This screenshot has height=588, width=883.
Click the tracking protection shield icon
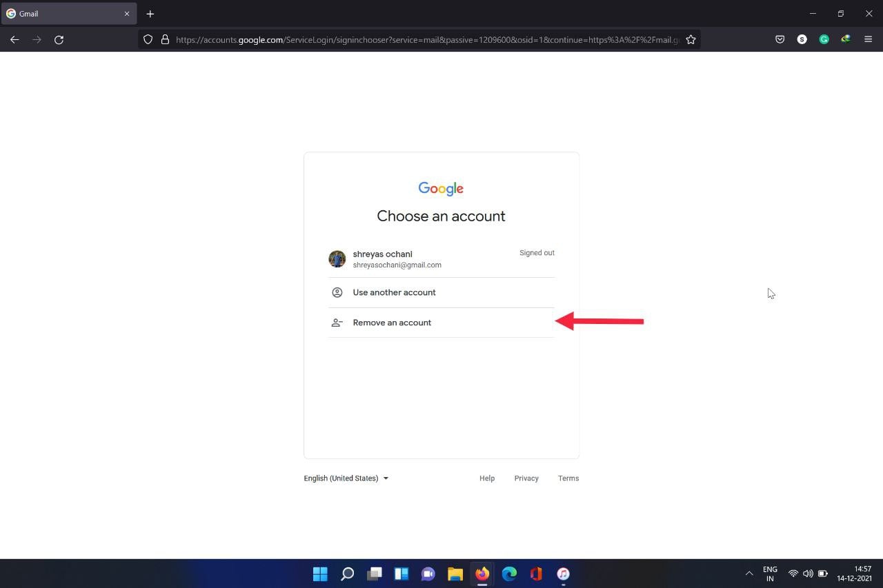tap(148, 40)
